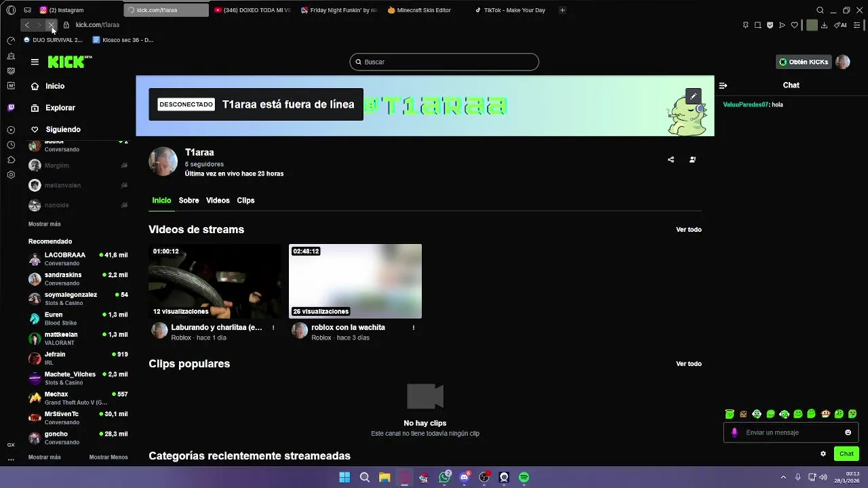Switch to the Clips tab
This screenshot has width=868, height=488.
coord(245,201)
